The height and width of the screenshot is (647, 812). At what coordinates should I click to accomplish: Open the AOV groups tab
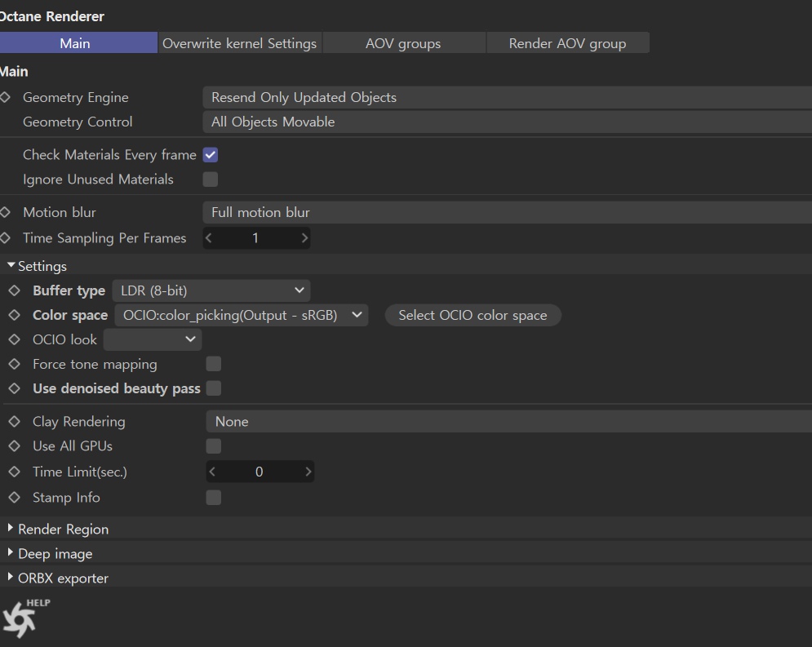click(404, 43)
